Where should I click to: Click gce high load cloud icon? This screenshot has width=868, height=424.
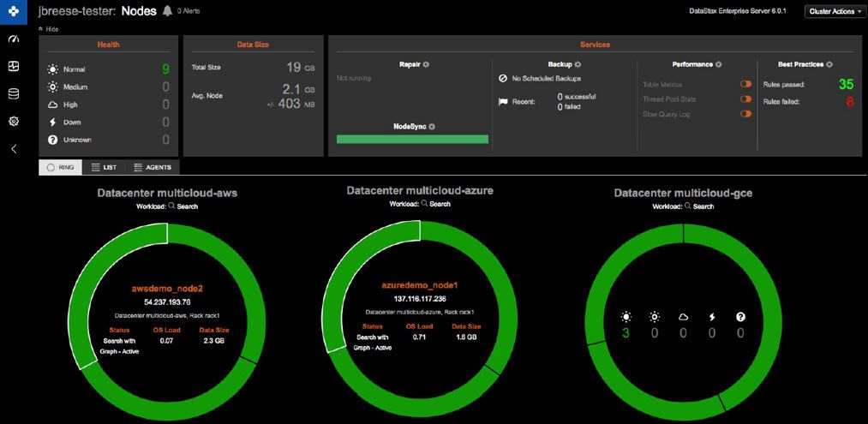pyautogui.click(x=683, y=317)
